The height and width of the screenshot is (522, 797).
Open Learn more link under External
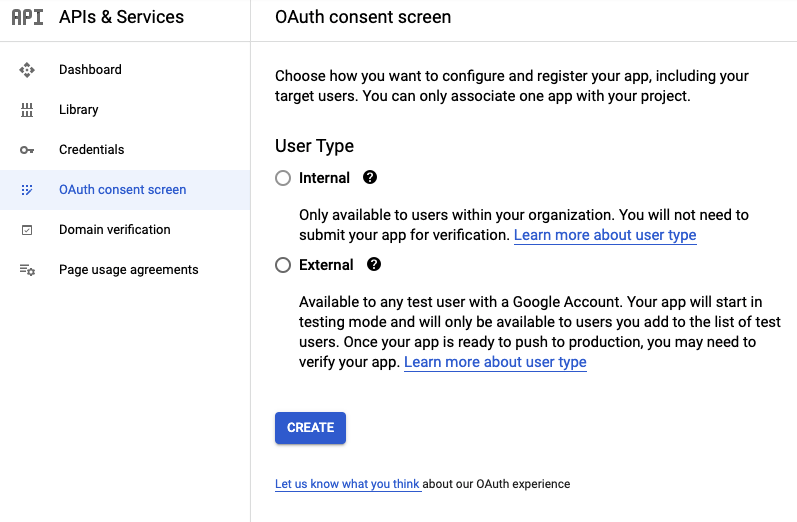click(x=495, y=362)
